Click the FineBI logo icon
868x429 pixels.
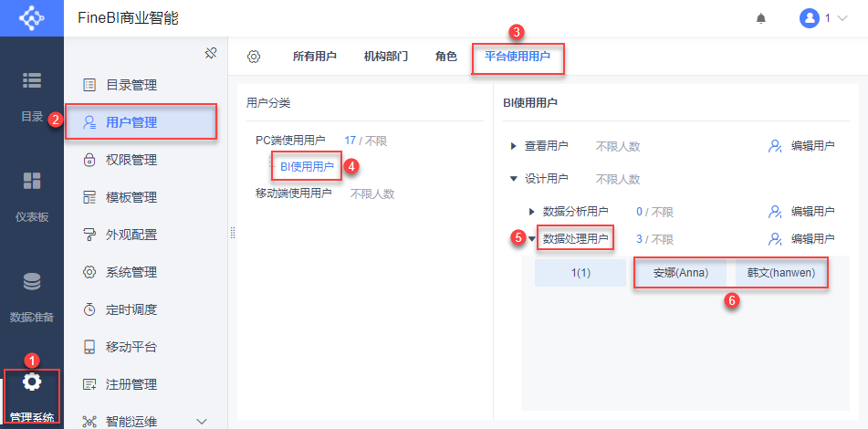(x=32, y=18)
